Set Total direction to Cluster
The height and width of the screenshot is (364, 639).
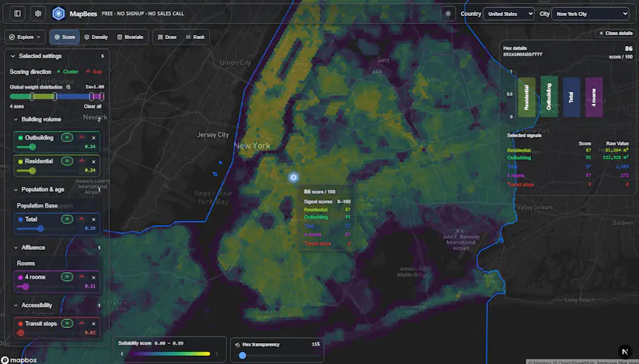coord(67,219)
